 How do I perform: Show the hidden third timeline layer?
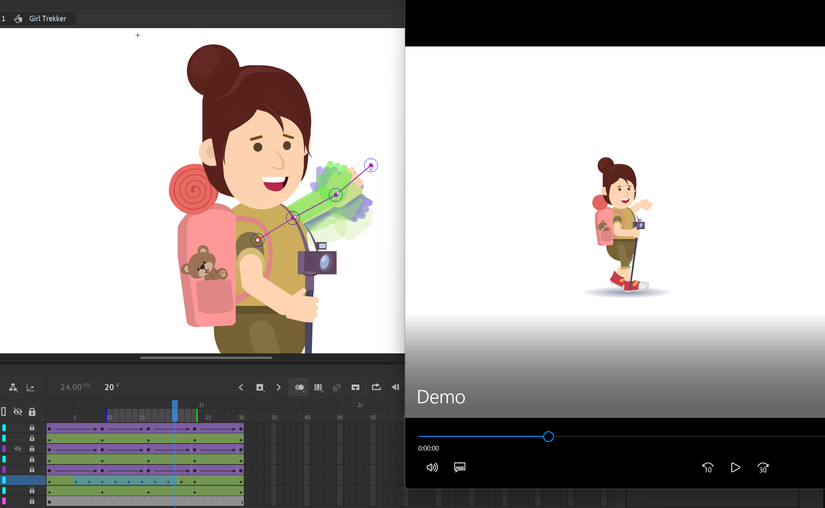point(18,449)
